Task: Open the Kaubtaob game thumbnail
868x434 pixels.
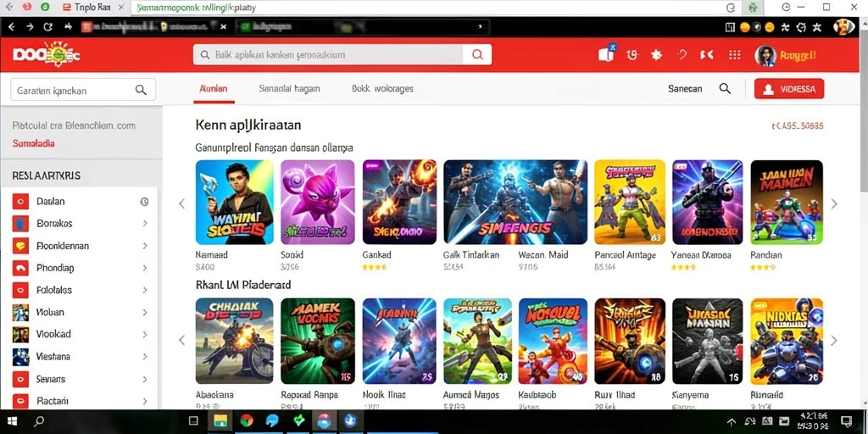Action: coord(553,341)
